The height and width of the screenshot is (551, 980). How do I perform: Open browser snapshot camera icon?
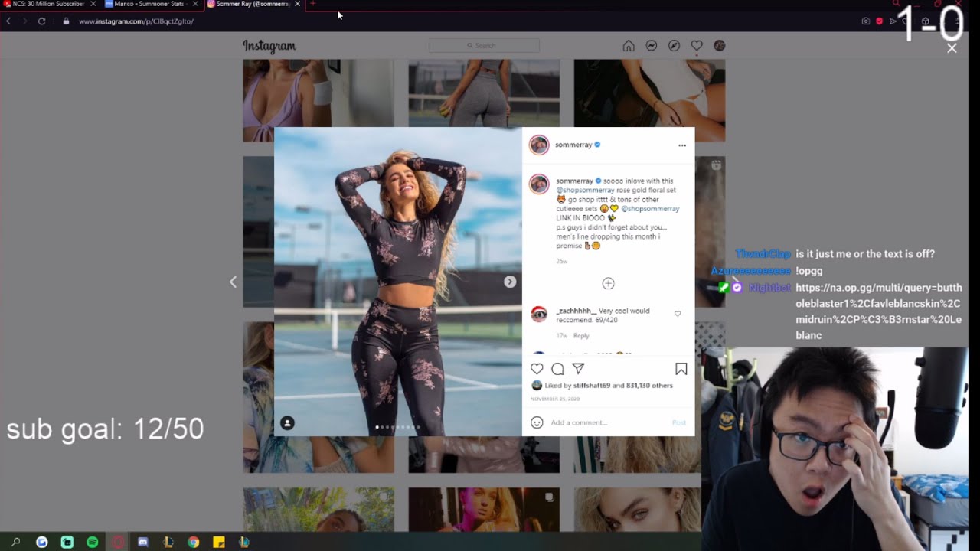coord(866,21)
